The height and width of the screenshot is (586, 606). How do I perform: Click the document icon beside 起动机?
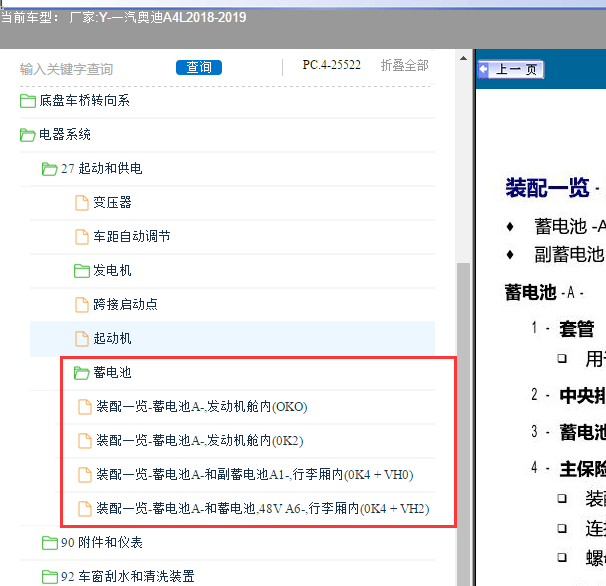(x=82, y=339)
